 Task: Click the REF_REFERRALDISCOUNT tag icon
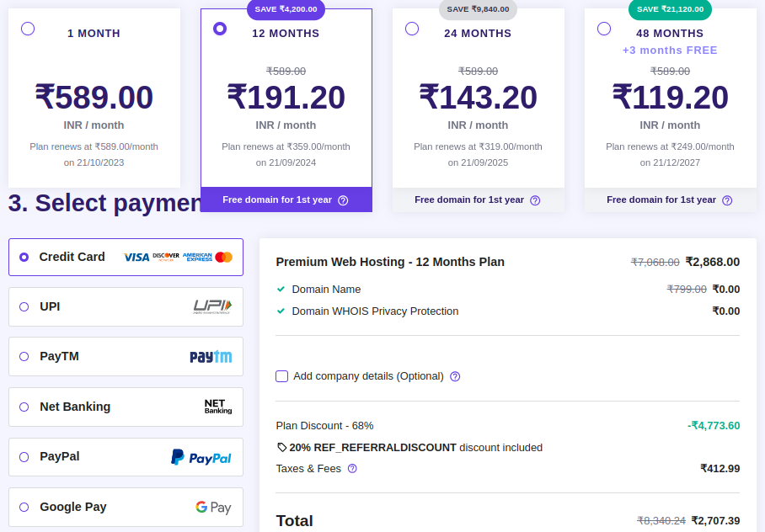[281, 448]
